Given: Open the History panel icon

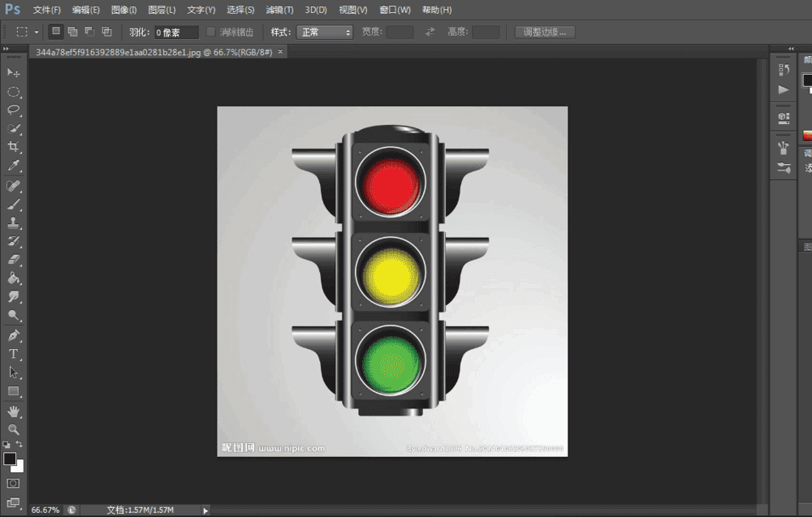Looking at the screenshot, I should 784,69.
